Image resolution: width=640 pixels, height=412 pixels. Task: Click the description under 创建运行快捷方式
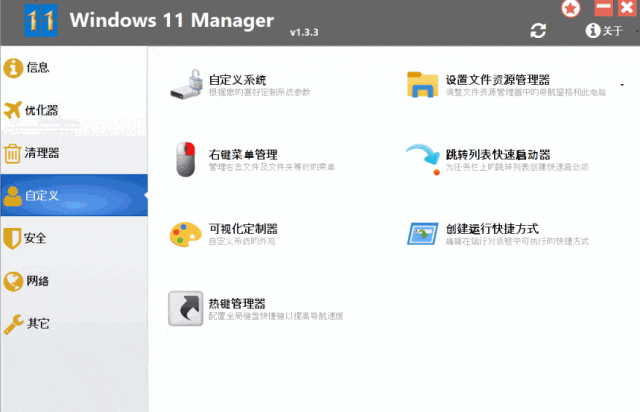(517, 241)
